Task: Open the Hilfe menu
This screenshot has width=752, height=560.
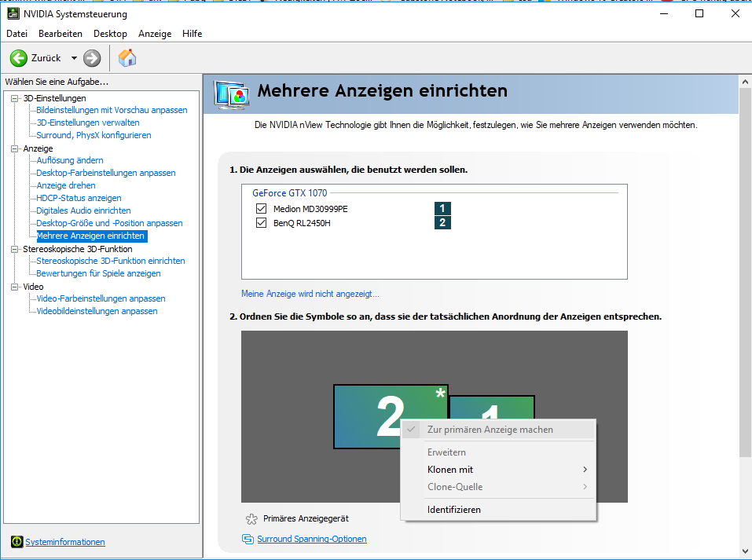Action: [x=192, y=34]
